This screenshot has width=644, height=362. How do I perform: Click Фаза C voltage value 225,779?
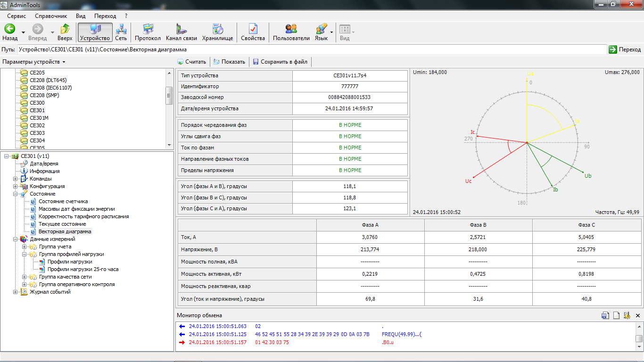(x=586, y=249)
